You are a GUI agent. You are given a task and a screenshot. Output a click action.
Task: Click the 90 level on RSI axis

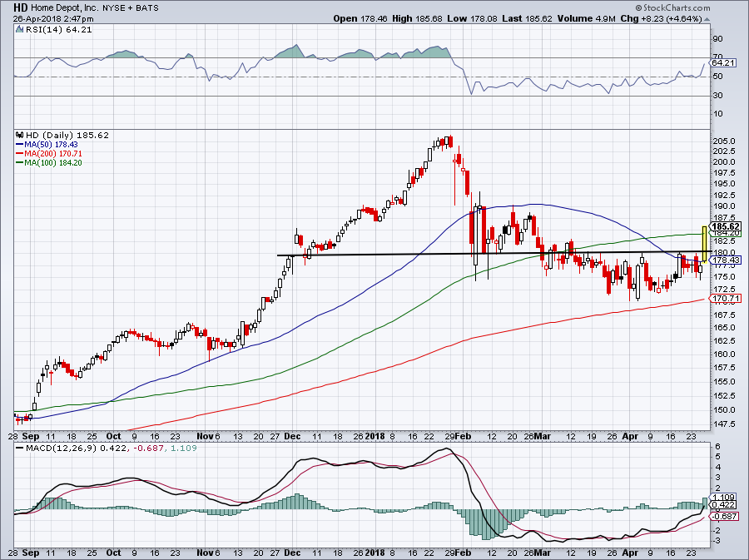pyautogui.click(x=718, y=38)
